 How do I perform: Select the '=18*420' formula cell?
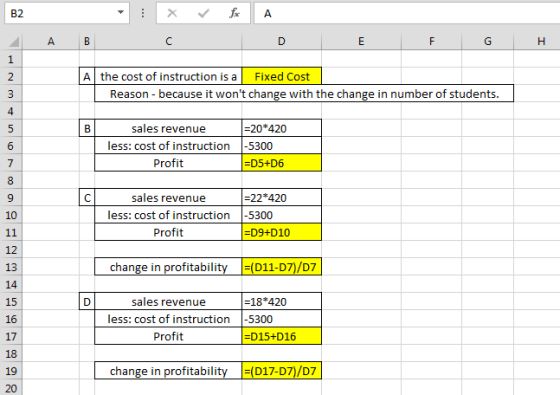click(x=281, y=301)
